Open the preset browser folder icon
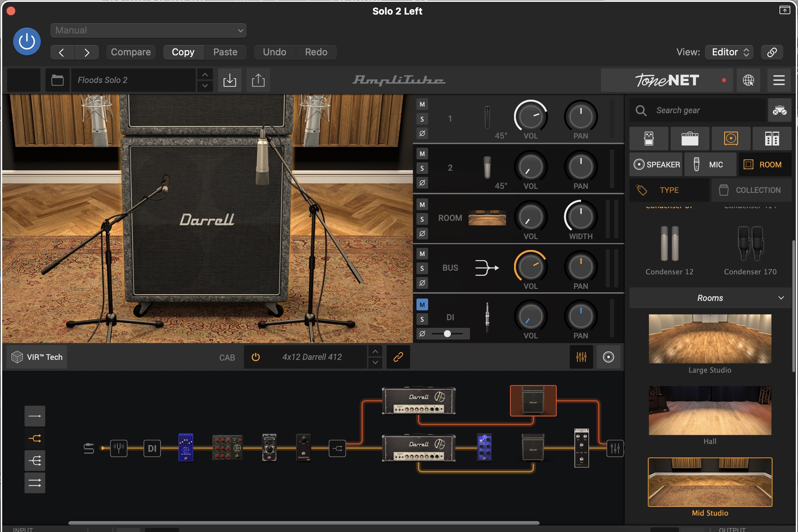The image size is (798, 532). (57, 80)
